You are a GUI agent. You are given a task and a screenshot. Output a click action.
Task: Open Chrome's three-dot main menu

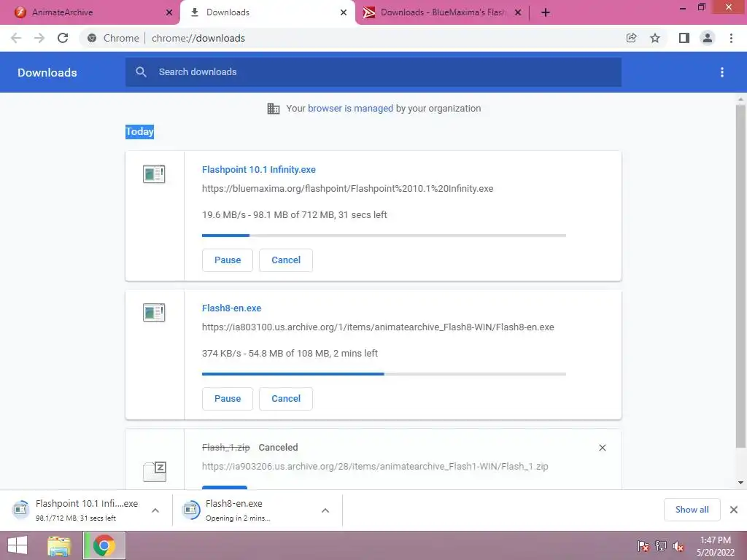pos(731,38)
